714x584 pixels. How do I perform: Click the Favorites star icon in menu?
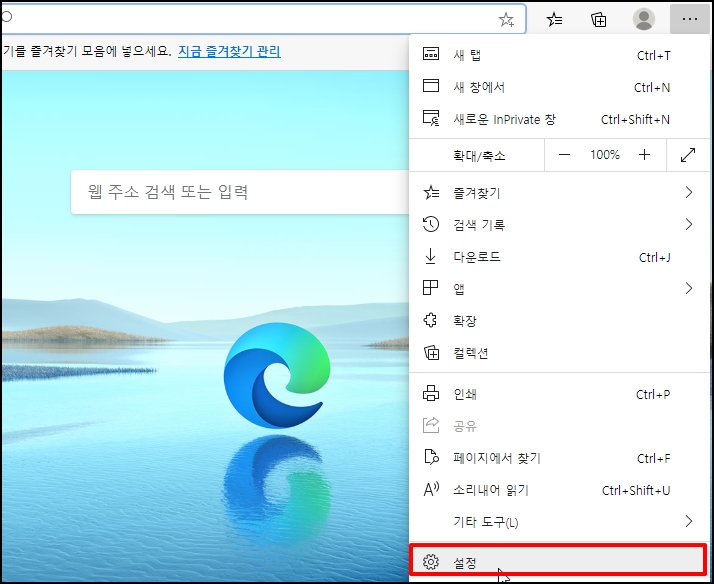point(431,193)
